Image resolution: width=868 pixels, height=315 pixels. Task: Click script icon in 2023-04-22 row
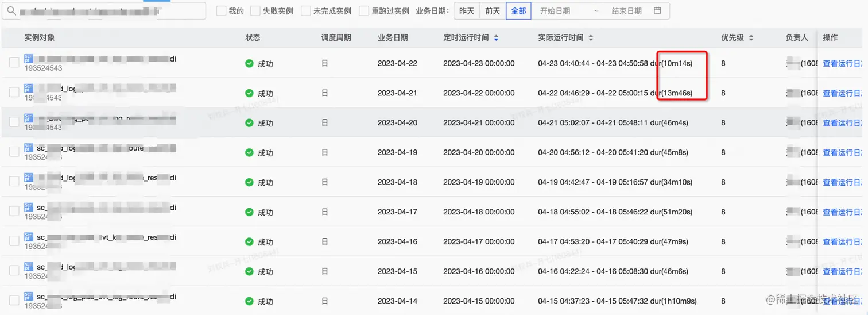[29, 58]
